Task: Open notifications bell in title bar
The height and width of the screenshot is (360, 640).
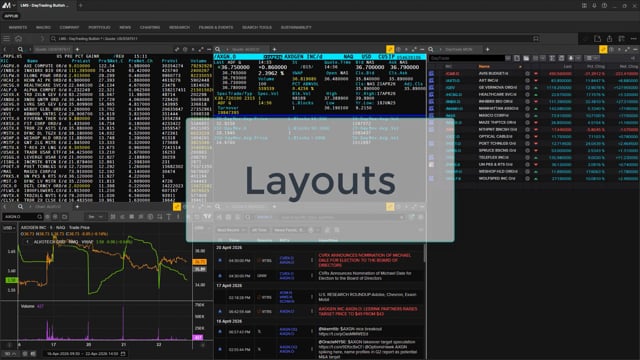Action: click(594, 5)
